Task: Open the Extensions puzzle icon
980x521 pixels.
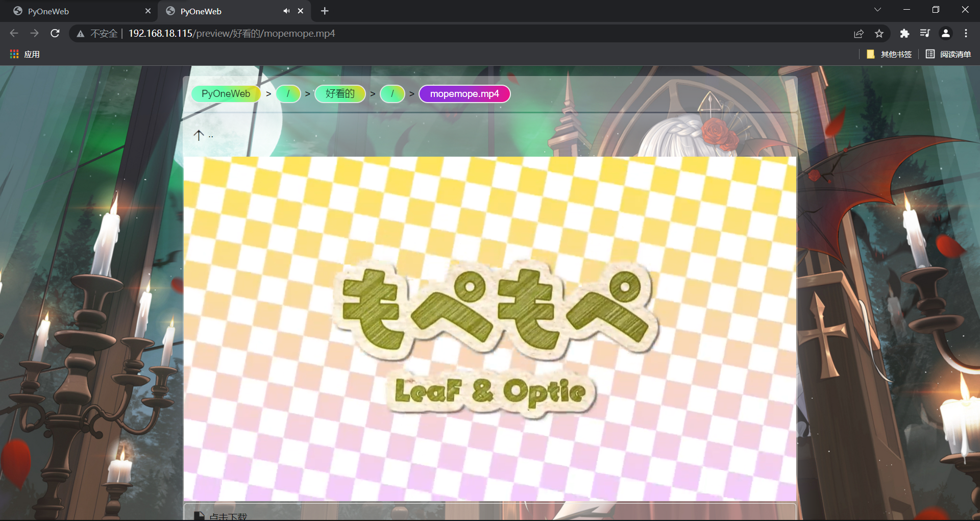Action: pyautogui.click(x=904, y=33)
